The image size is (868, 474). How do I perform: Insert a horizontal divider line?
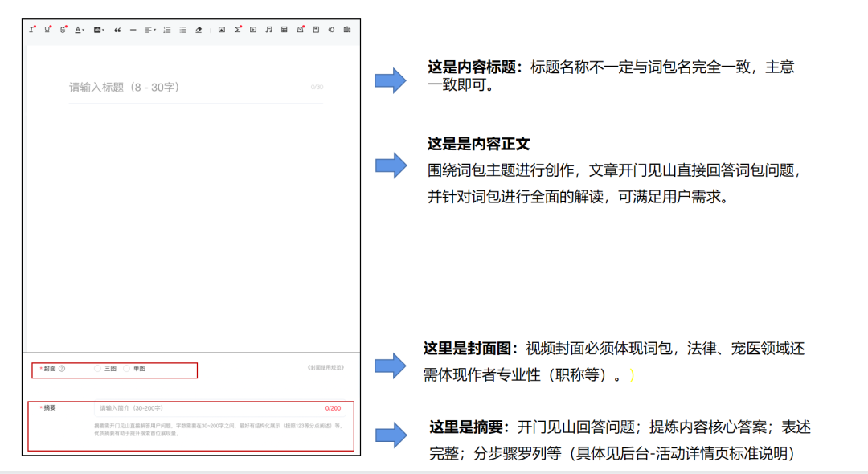133,30
